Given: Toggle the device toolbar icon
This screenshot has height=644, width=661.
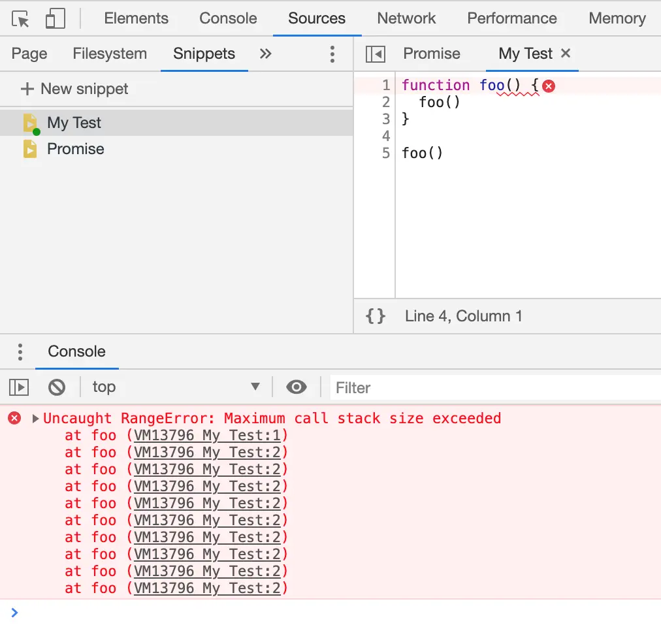Looking at the screenshot, I should (56, 19).
